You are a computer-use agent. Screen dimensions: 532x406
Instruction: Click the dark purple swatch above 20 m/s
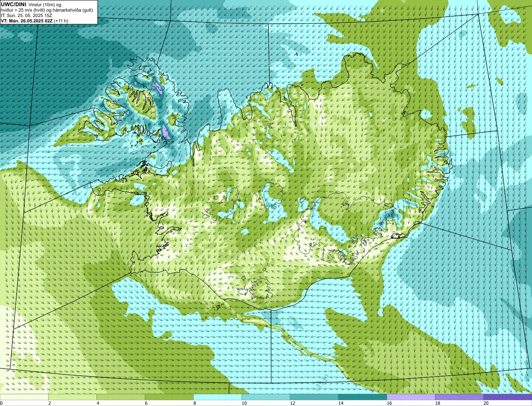[x=508, y=397]
